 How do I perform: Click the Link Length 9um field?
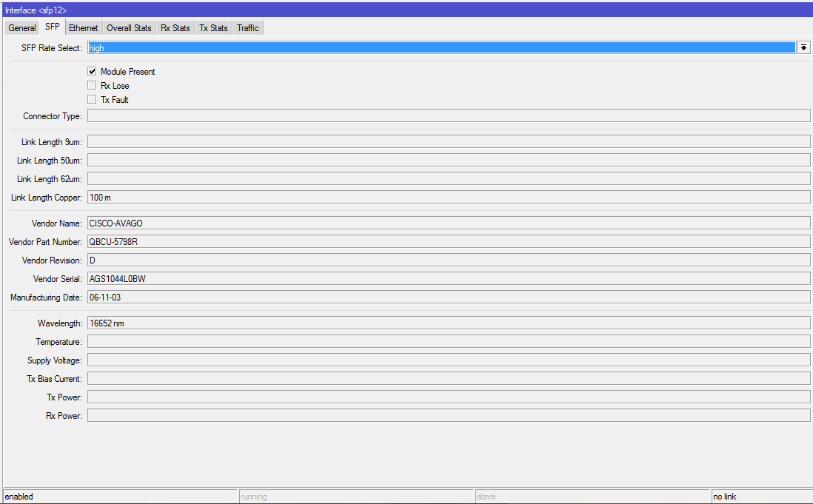point(449,141)
